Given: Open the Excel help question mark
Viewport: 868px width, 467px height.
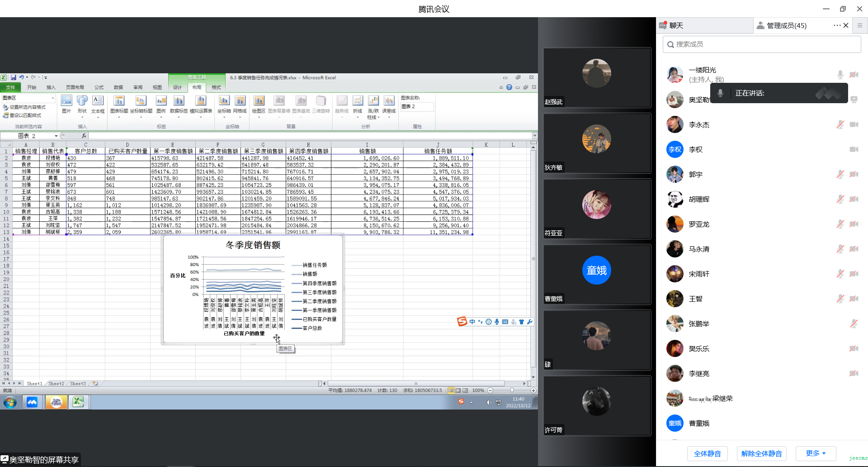Looking at the screenshot, I should click(509, 87).
